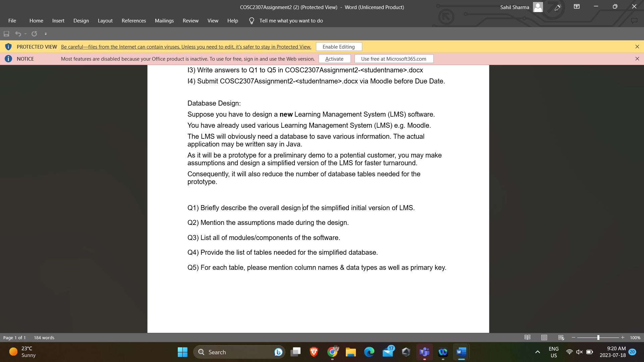The height and width of the screenshot is (362, 644).
Task: Click the Activate button in the notice bar
Action: [x=334, y=59]
